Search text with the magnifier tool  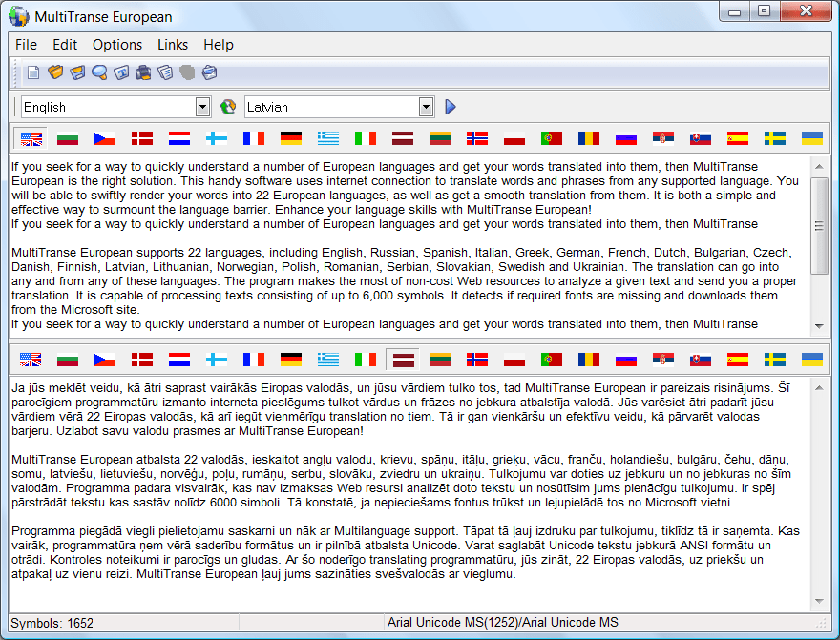click(98, 72)
